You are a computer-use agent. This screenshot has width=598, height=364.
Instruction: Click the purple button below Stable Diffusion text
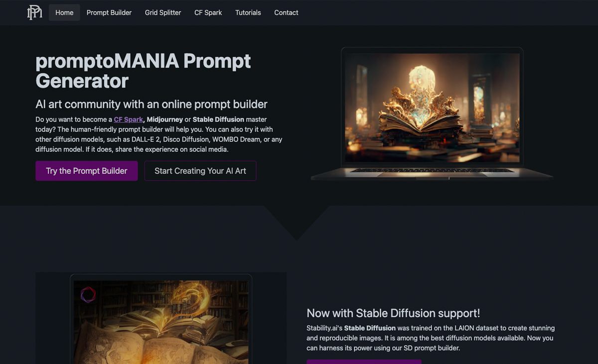point(364,362)
